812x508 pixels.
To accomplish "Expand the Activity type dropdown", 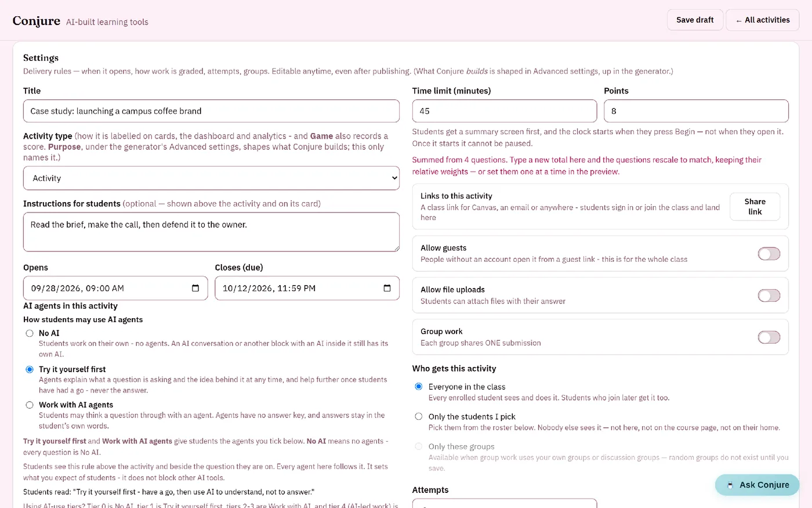I will tap(211, 178).
